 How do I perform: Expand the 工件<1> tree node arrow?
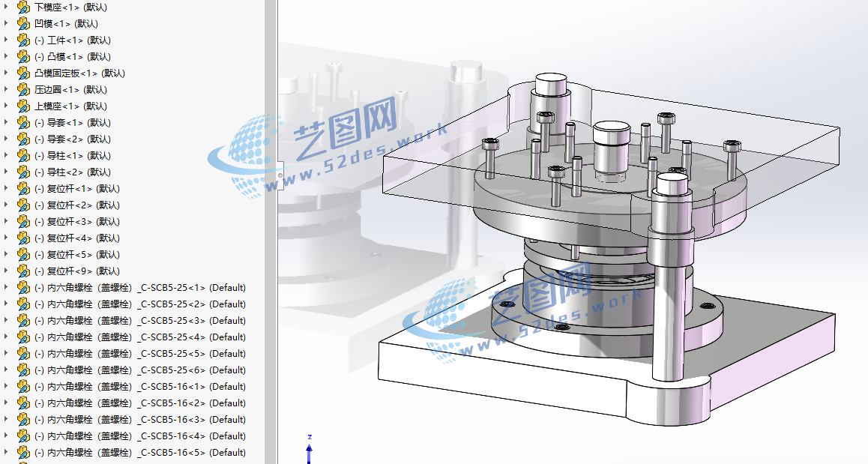[6, 40]
